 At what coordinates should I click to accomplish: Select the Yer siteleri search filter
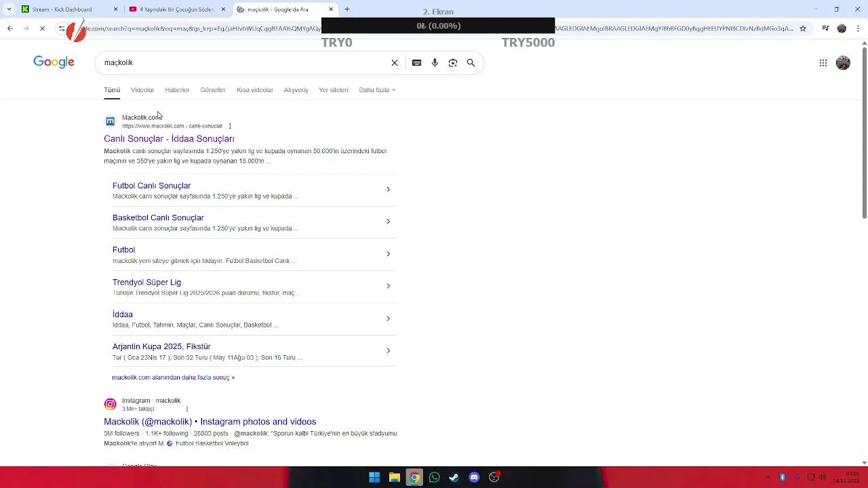[x=334, y=89]
